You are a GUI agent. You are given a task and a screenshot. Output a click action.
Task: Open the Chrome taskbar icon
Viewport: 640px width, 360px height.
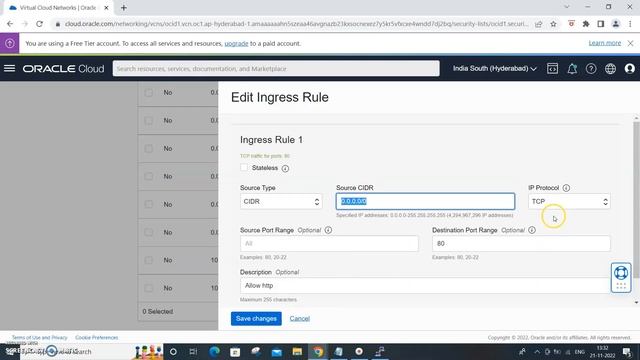point(318,351)
